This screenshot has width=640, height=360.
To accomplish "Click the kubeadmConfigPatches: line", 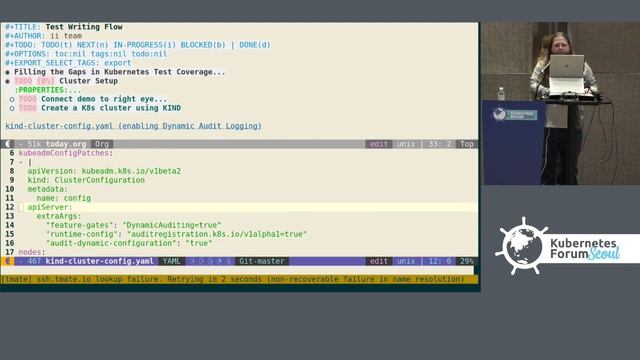I will point(66,153).
